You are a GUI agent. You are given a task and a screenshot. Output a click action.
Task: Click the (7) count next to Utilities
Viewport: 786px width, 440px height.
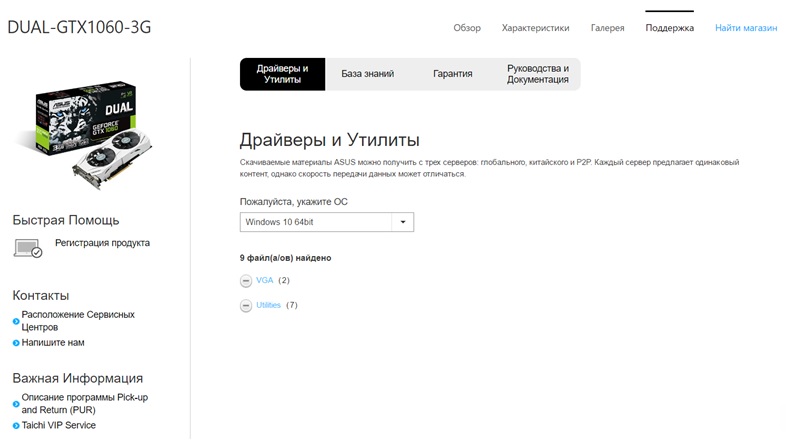[292, 305]
